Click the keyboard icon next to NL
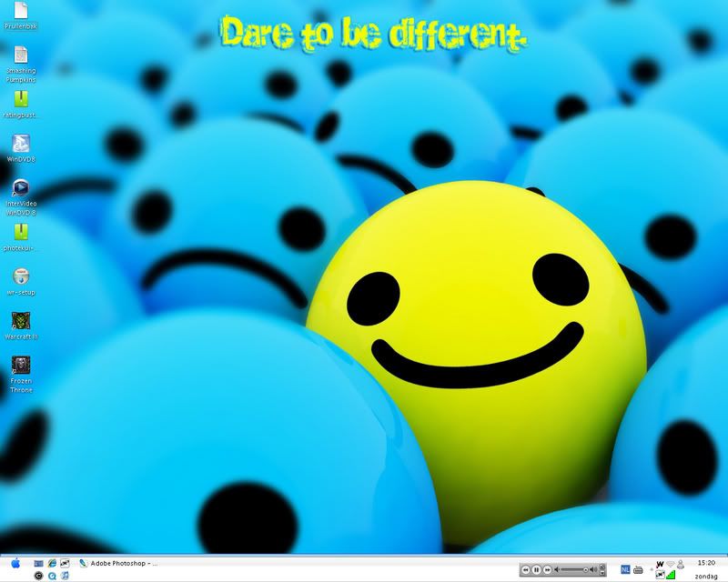728x582 pixels. click(x=639, y=570)
